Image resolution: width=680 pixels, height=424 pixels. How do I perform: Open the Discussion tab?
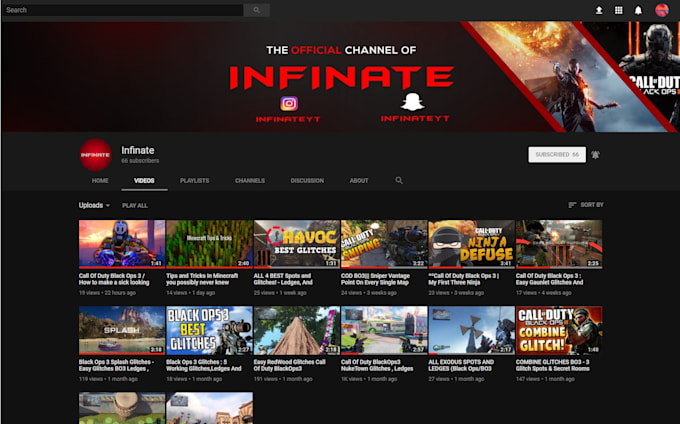click(307, 180)
